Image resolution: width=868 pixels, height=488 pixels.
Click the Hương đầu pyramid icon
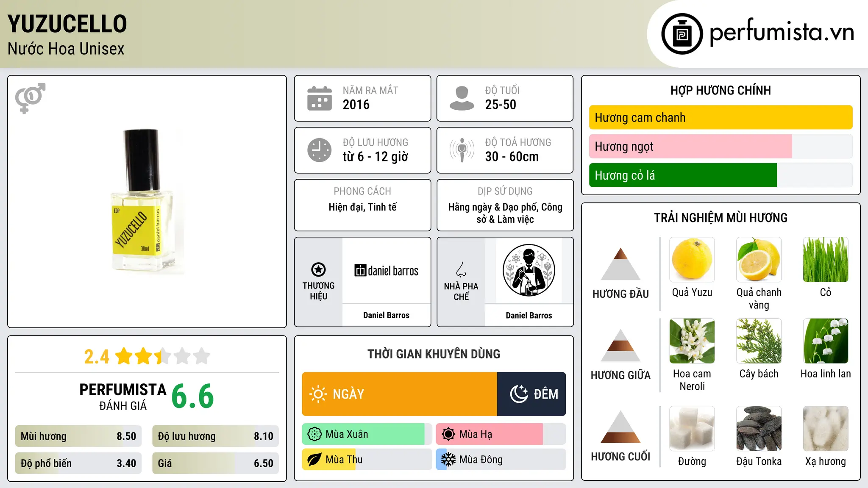(x=620, y=264)
